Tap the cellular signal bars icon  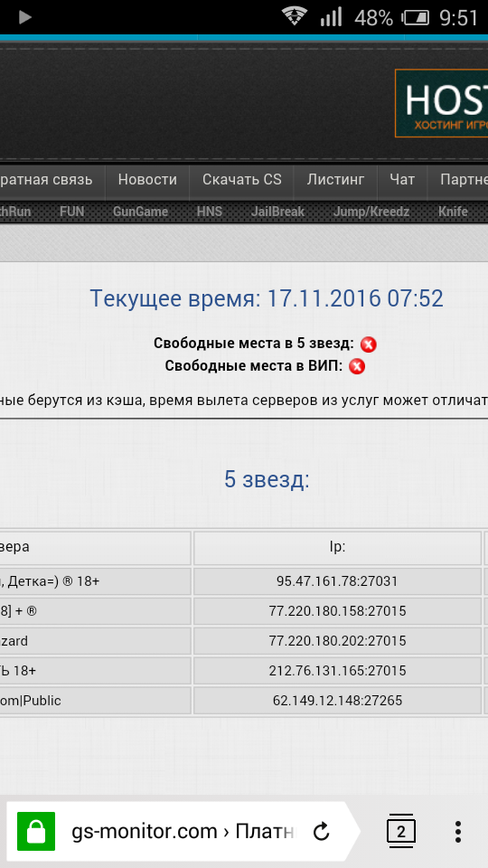coord(331,17)
